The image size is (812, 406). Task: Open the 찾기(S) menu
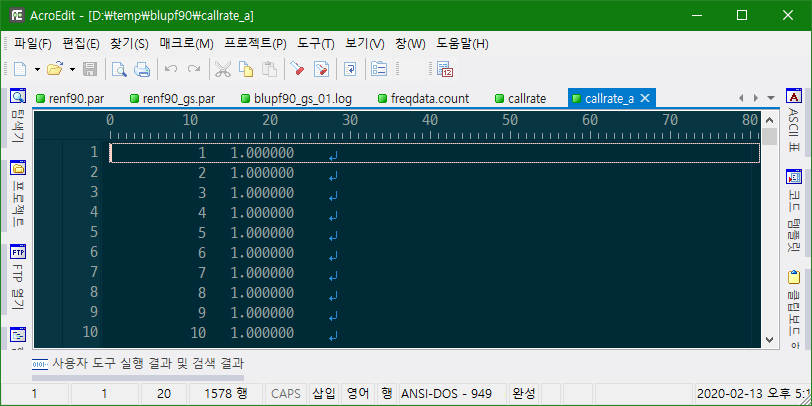129,44
